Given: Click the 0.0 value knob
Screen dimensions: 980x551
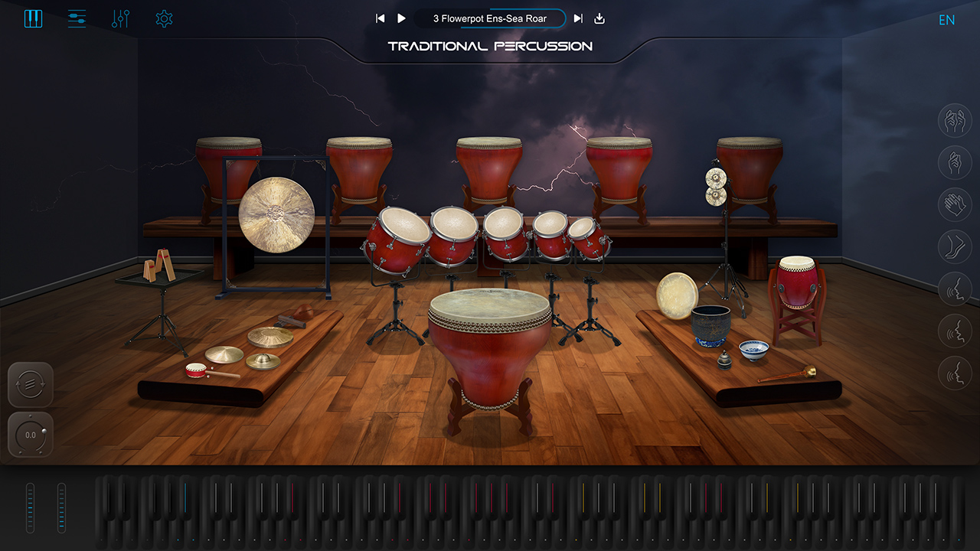Looking at the screenshot, I should (31, 435).
